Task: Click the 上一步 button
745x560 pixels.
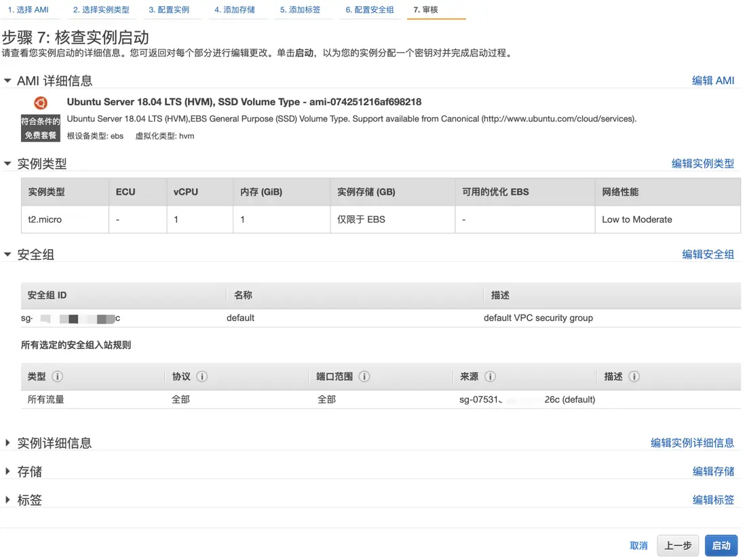Action: 678,545
